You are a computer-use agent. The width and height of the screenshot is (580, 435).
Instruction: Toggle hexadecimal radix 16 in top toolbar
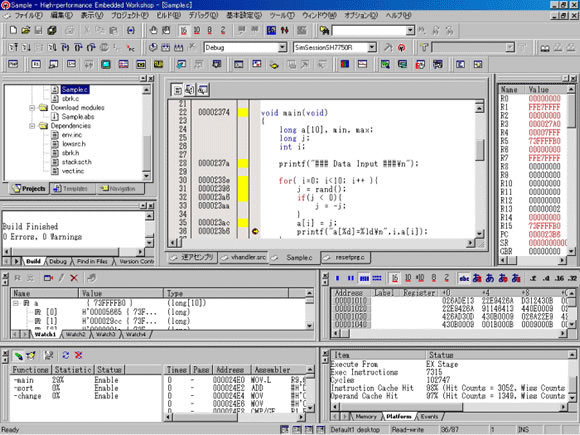pyautogui.click(x=183, y=30)
